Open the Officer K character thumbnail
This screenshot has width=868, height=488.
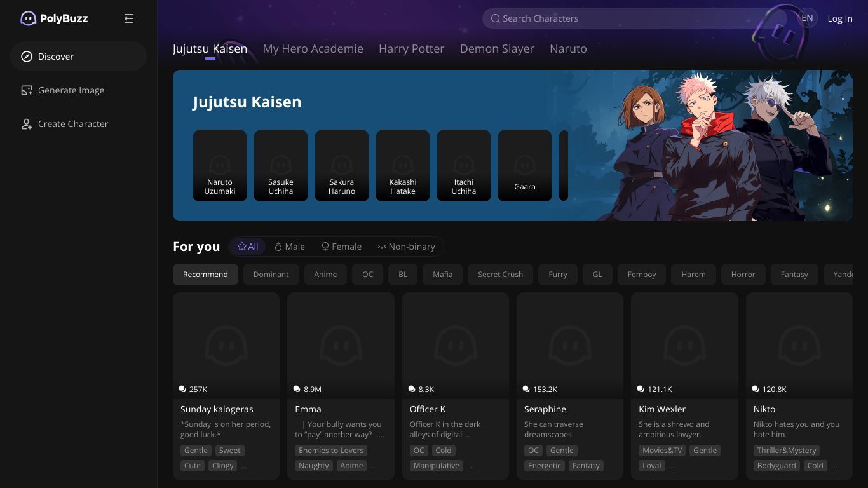pos(456,346)
